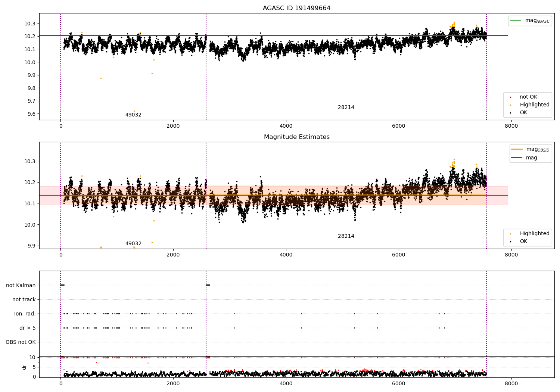Click the 4000 x-axis tick of middle plot
The width and height of the screenshot is (560, 392).
point(286,255)
